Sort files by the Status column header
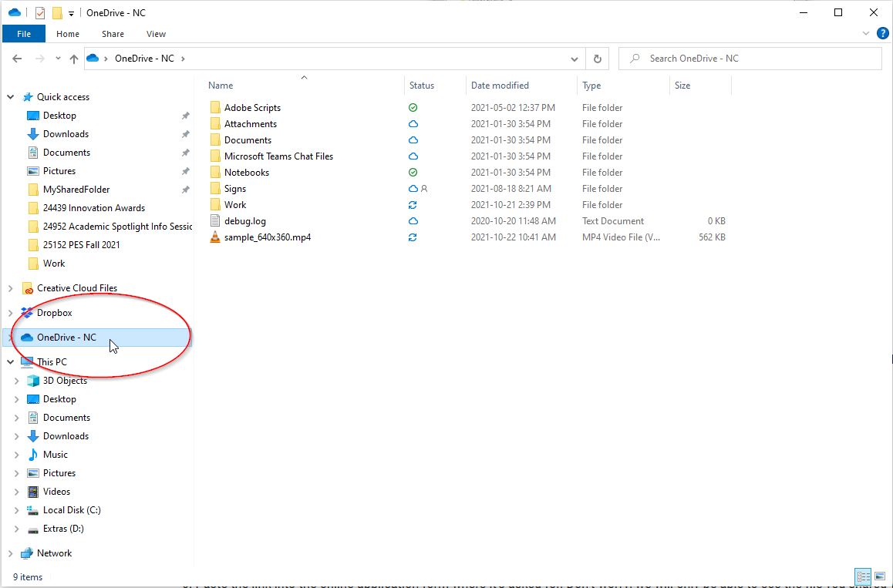893x588 pixels. pyautogui.click(x=422, y=86)
